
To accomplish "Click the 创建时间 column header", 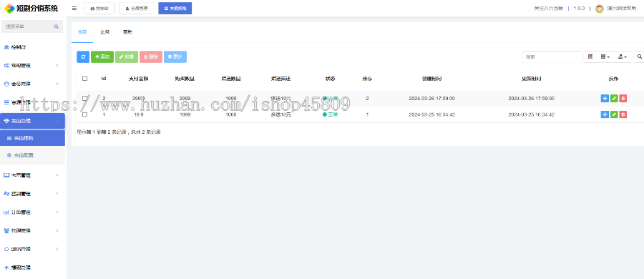I will 431,79.
